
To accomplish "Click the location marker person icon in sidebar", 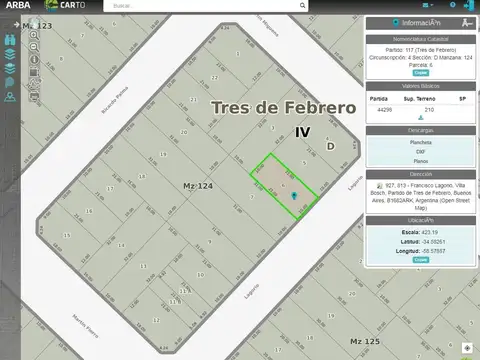I will [10, 97].
